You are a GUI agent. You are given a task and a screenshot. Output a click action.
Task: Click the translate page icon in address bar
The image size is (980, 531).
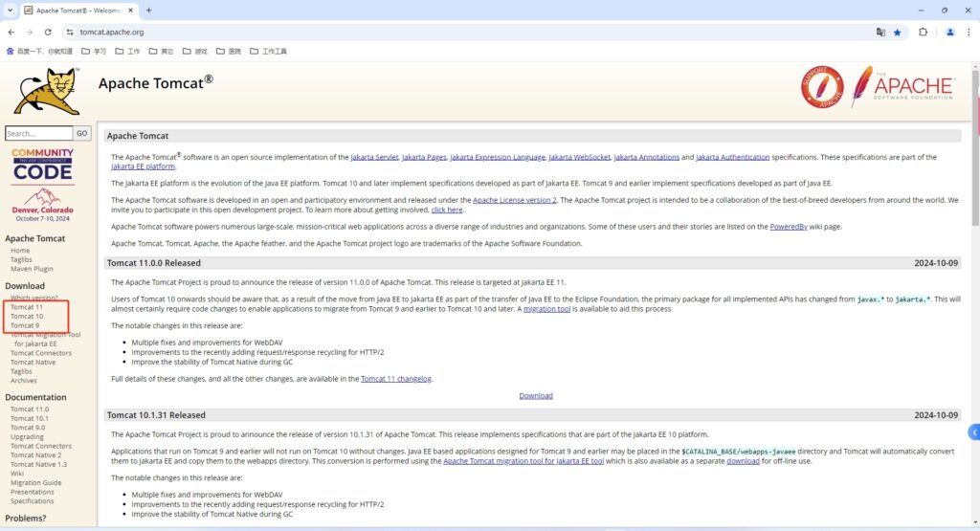(x=880, y=32)
